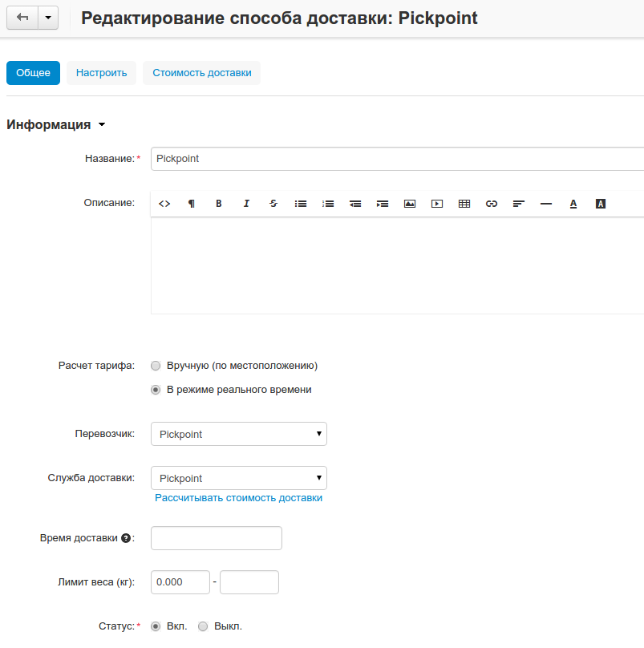This screenshot has height=648, width=644.
Task: Focus the Название input field
Action: (397, 159)
